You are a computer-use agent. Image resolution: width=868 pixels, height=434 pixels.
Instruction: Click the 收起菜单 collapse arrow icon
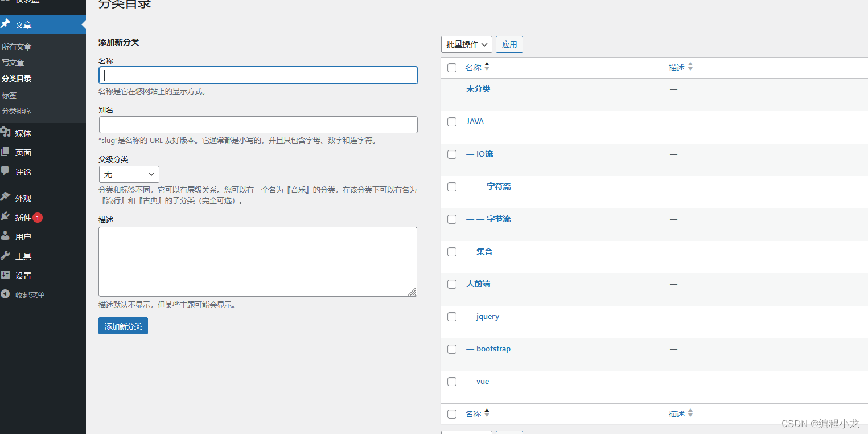[5, 294]
